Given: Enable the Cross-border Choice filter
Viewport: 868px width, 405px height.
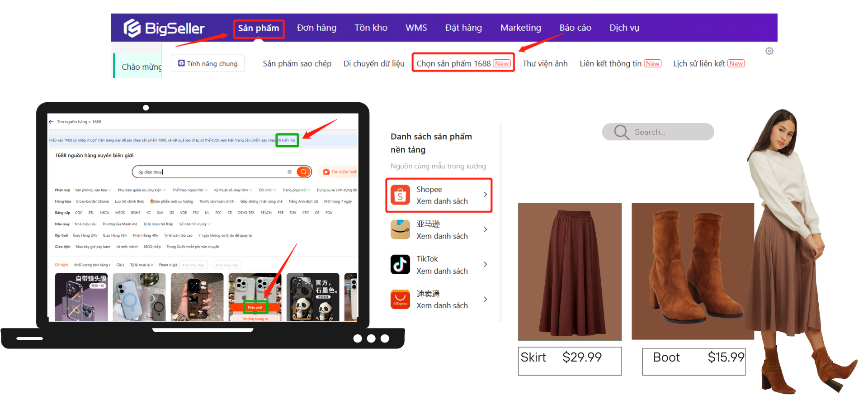Looking at the screenshot, I should click(x=92, y=201).
